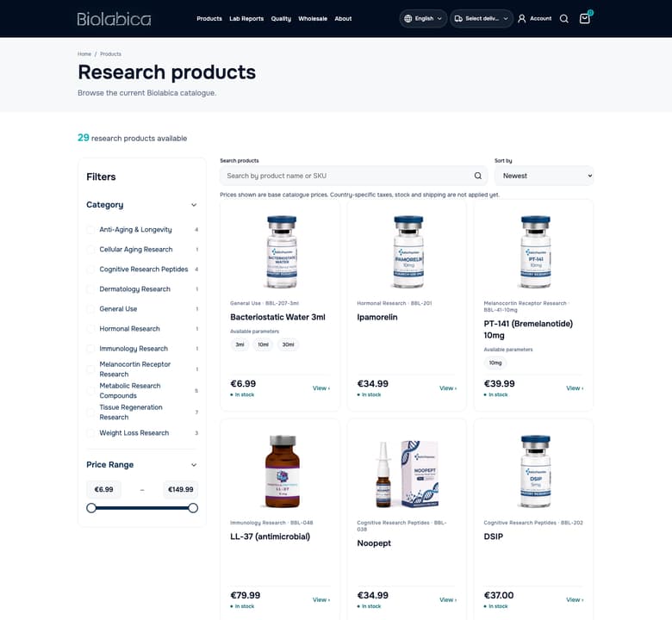672x620 pixels.
Task: Open the Sort by Newest dropdown
Action: coord(544,176)
